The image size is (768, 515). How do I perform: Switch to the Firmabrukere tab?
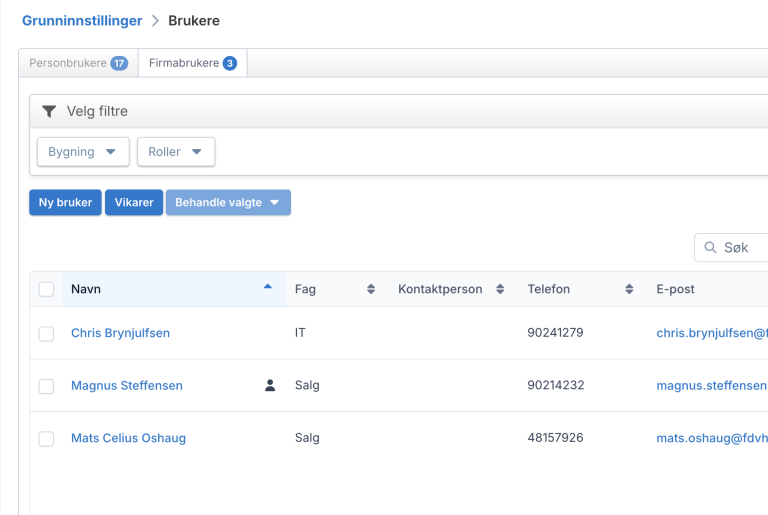(x=192, y=63)
